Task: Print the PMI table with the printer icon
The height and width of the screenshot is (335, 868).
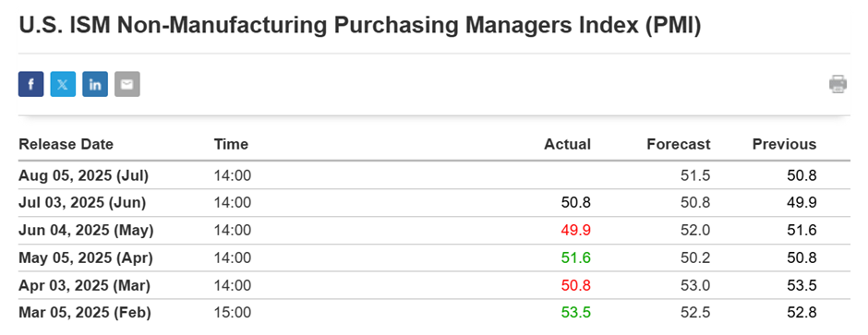Action: point(838,84)
